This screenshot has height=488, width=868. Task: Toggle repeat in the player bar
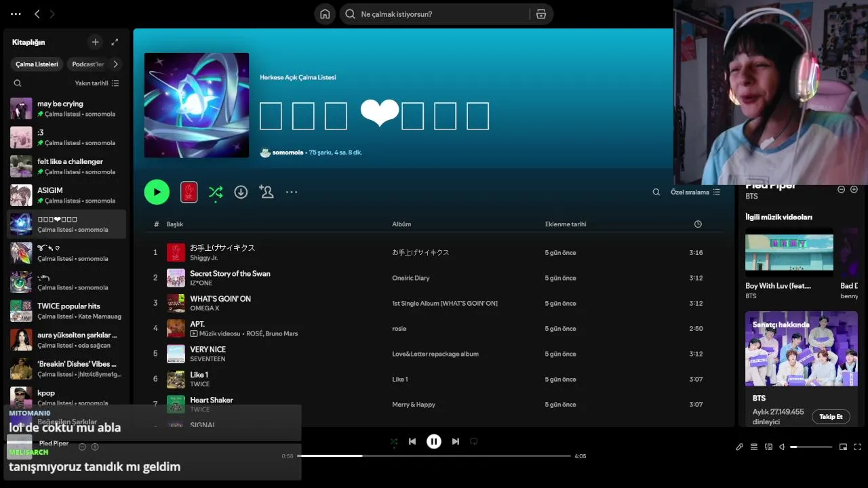click(474, 441)
